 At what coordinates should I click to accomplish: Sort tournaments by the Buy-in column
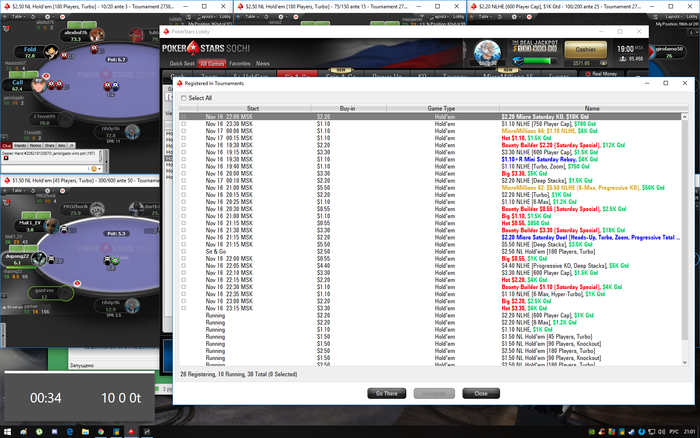pos(347,108)
